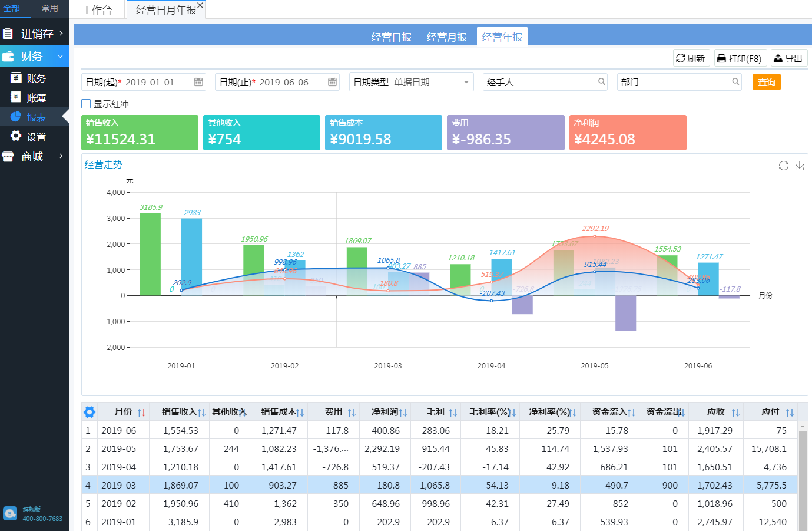Click the purple 费用 summary card
Viewport: 812px width, 531px height.
pyautogui.click(x=506, y=133)
